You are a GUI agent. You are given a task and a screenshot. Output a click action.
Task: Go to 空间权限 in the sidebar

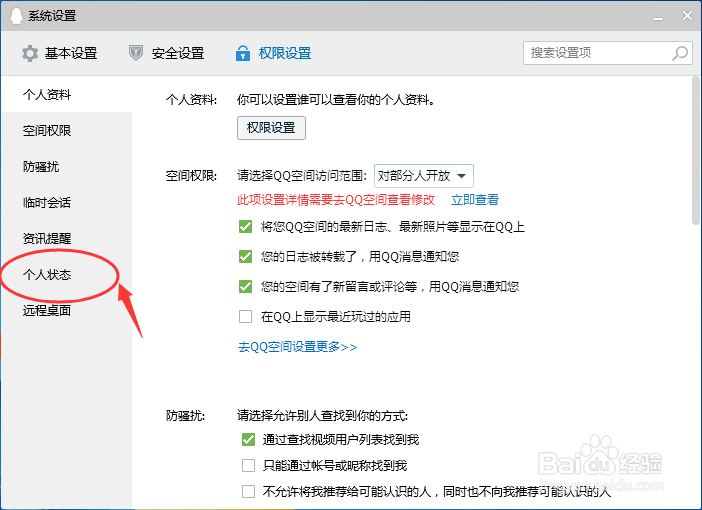66,130
